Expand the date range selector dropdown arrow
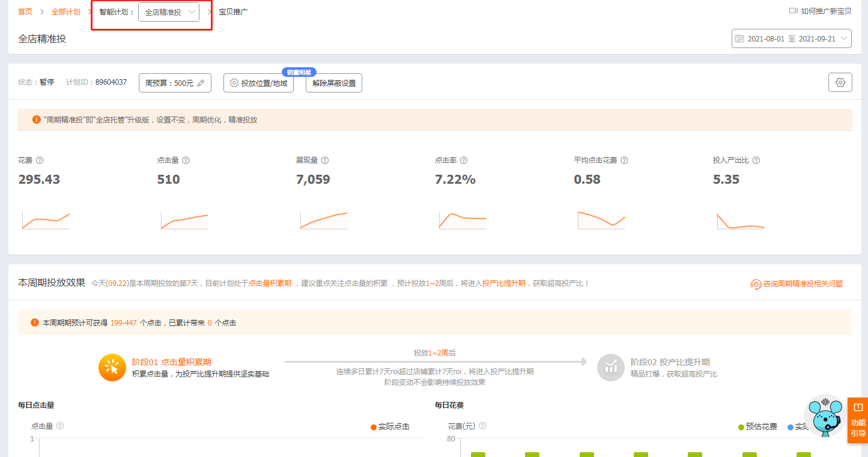868x457 pixels. point(844,38)
